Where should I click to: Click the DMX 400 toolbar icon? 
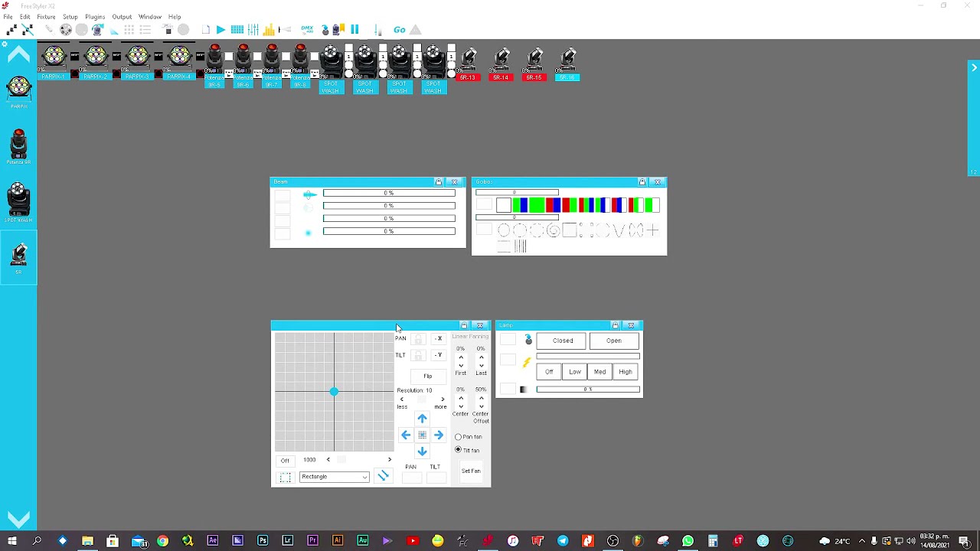(307, 30)
